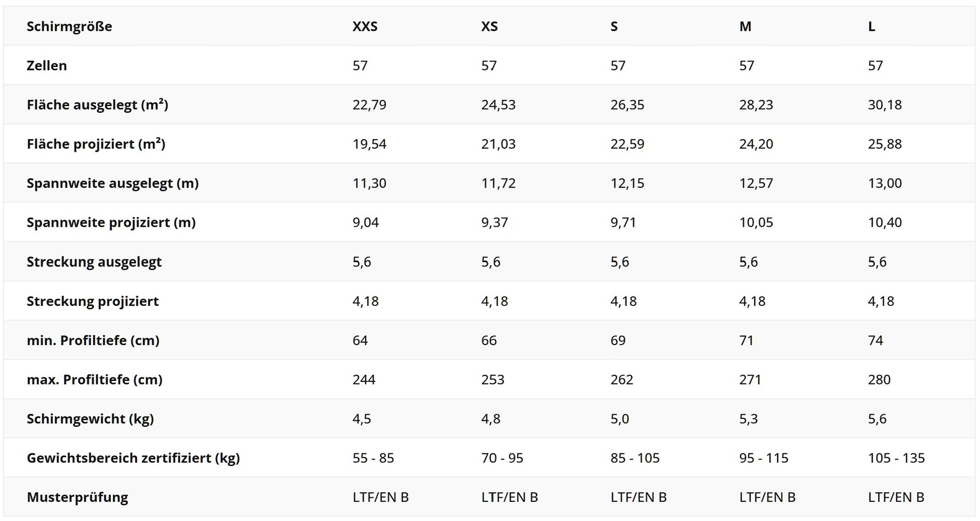The width and height of the screenshot is (980, 521).
Task: Click the Streckung ausgelegt row label
Action: tap(94, 262)
